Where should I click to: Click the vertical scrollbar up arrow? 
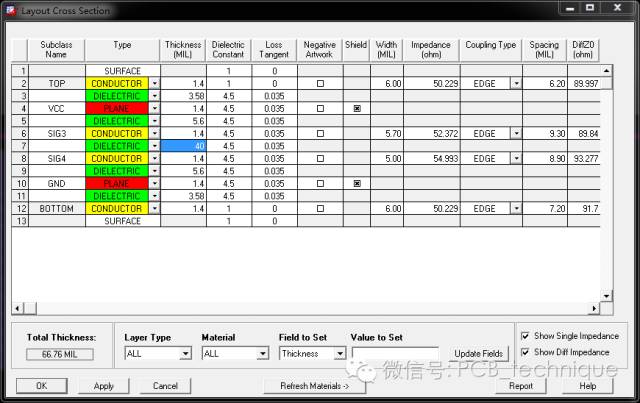(x=607, y=71)
